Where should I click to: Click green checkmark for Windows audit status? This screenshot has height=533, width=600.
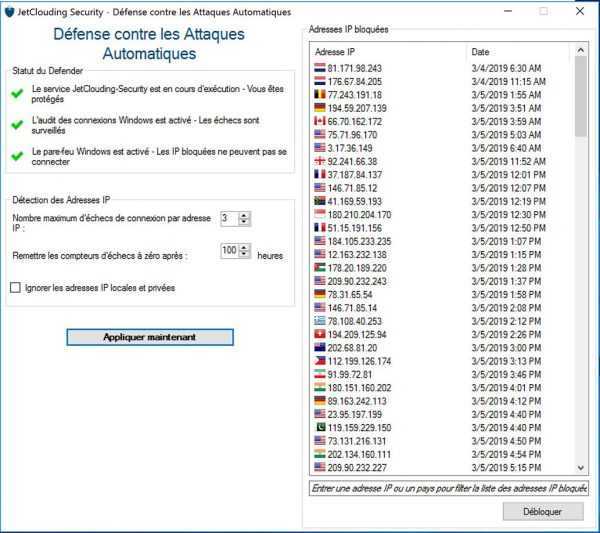click(17, 125)
